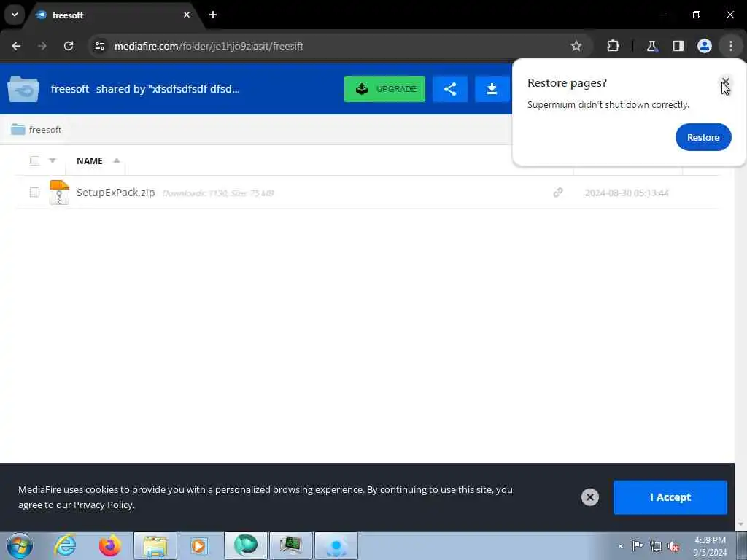Viewport: 747px width, 560px height.
Task: Close the Restore pages popup
Action: tap(726, 82)
